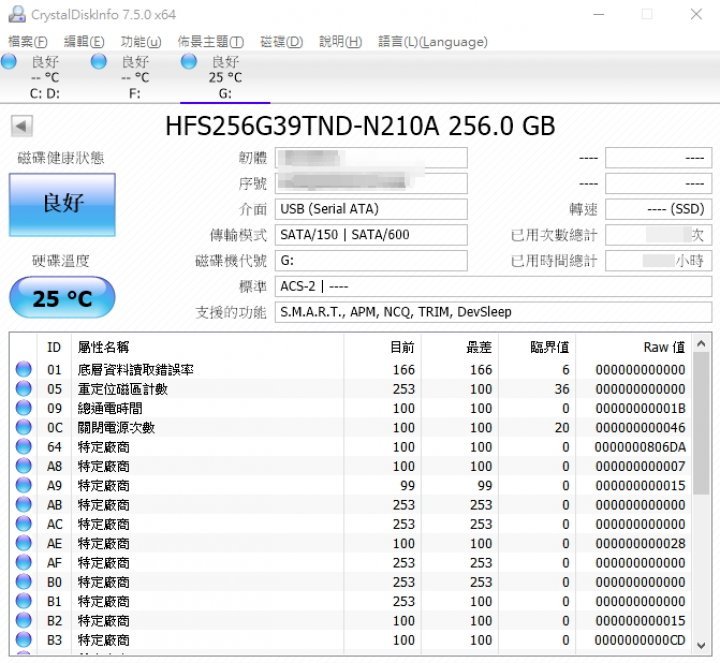The width and height of the screenshot is (720, 663).
Task: Click the CrystalDiskInfo title bar icon
Action: click(x=17, y=14)
